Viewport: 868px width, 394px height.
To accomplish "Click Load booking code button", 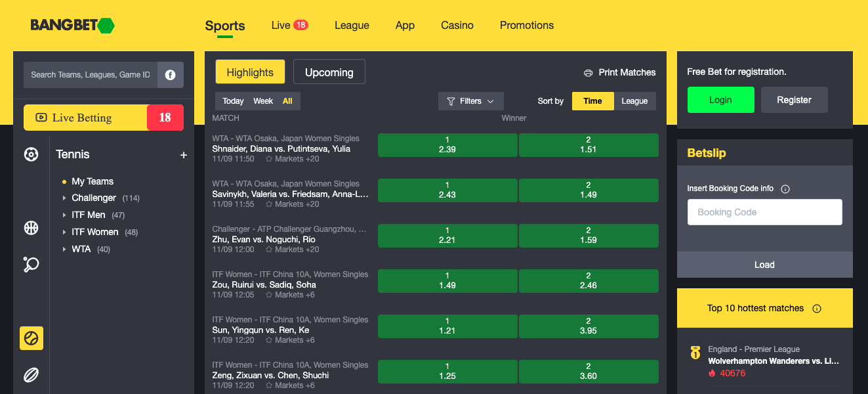I will click(765, 265).
